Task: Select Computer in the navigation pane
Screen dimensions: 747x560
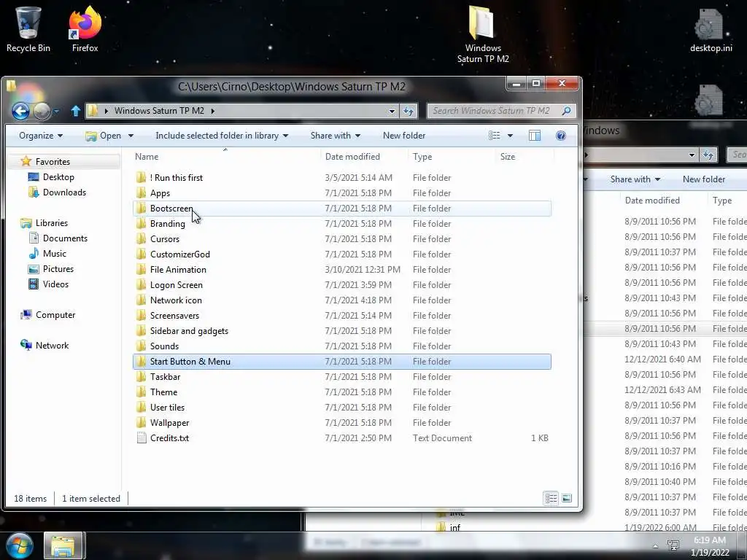Action: 55,315
